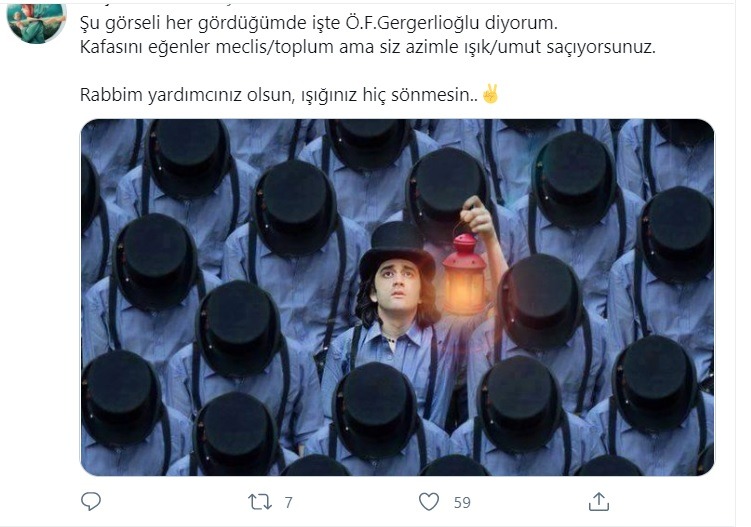This screenshot has height=527, width=751.
Task: Retweet this post using the arrows icon
Action: pyautogui.click(x=260, y=502)
